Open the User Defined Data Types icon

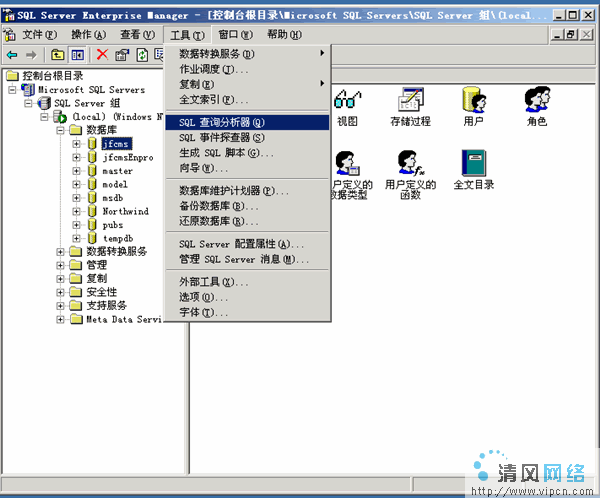347,163
